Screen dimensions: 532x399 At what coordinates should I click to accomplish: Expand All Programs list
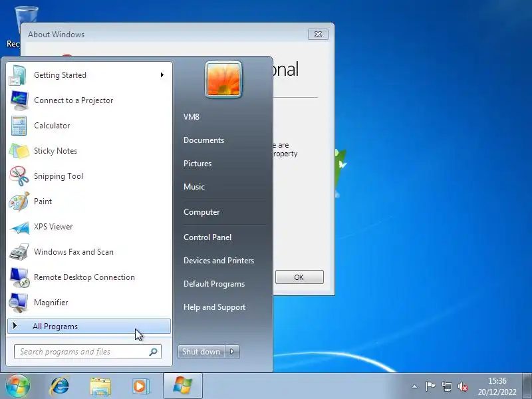point(89,327)
